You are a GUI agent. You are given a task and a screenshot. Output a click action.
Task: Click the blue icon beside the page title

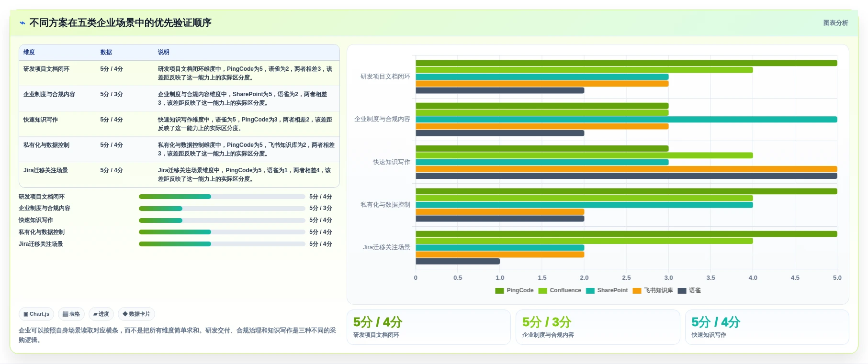point(22,23)
